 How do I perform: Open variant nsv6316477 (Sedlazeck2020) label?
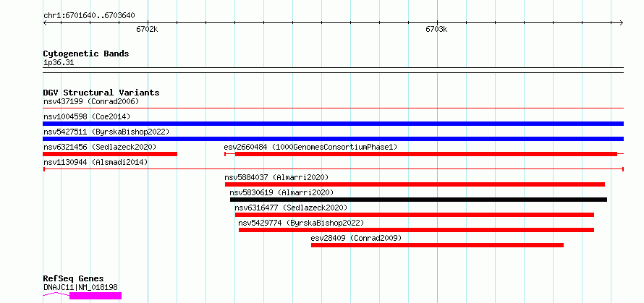click(x=291, y=208)
